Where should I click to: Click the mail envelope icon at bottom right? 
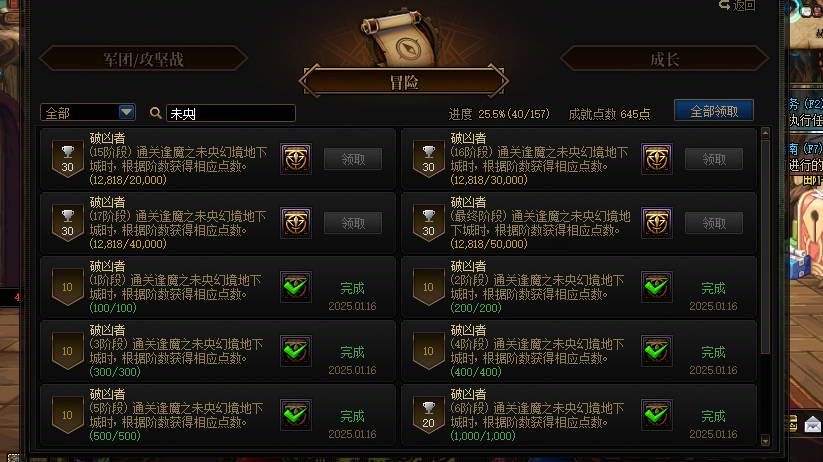[x=813, y=423]
